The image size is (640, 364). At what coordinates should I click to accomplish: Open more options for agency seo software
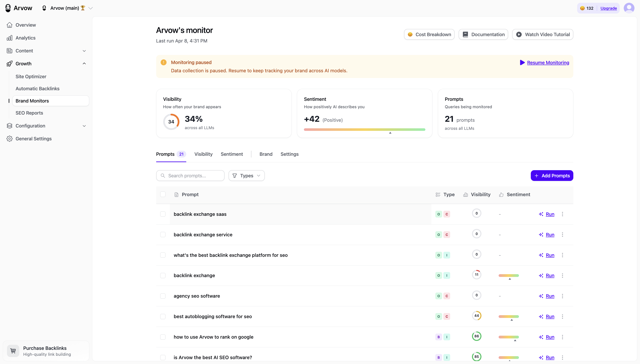pos(562,296)
